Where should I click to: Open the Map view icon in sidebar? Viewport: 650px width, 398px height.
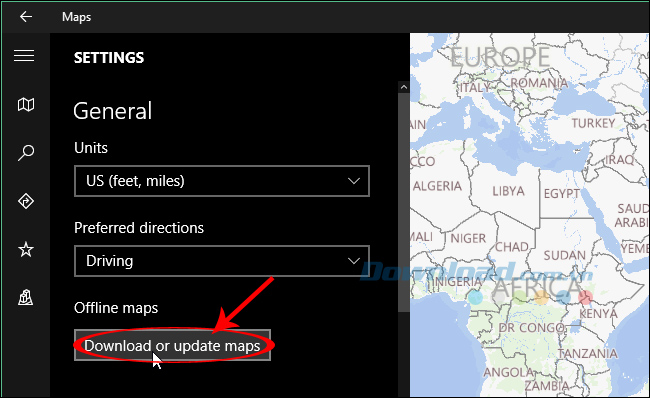tap(26, 104)
